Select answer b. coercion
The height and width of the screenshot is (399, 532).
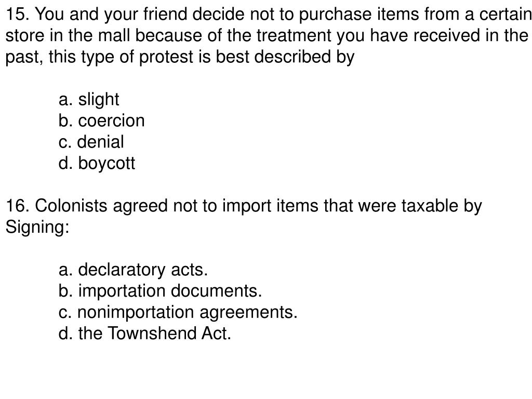[101, 121]
